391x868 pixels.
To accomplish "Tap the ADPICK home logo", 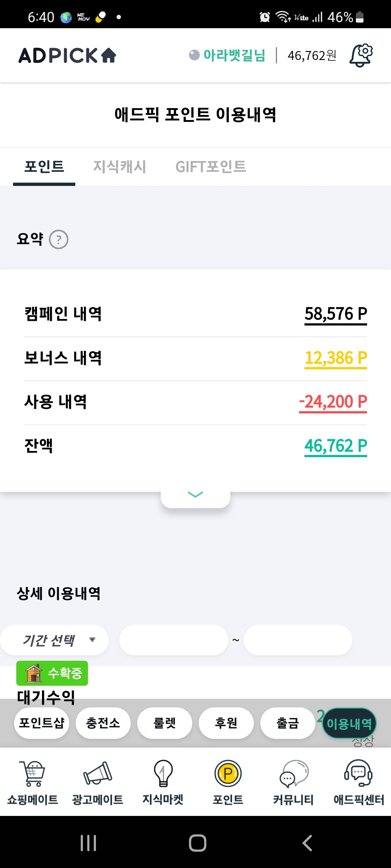I will (67, 55).
